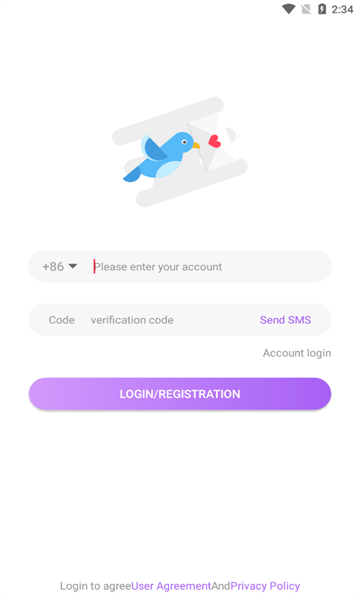This screenshot has height=600, width=360.
Task: Tap the 'Login to agree' text
Action: 95,586
